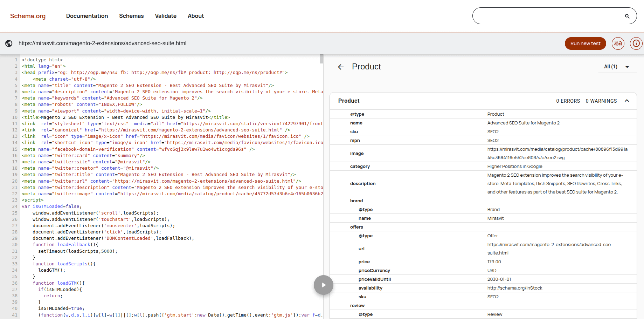
Task: Click the Run new test button
Action: [585, 43]
